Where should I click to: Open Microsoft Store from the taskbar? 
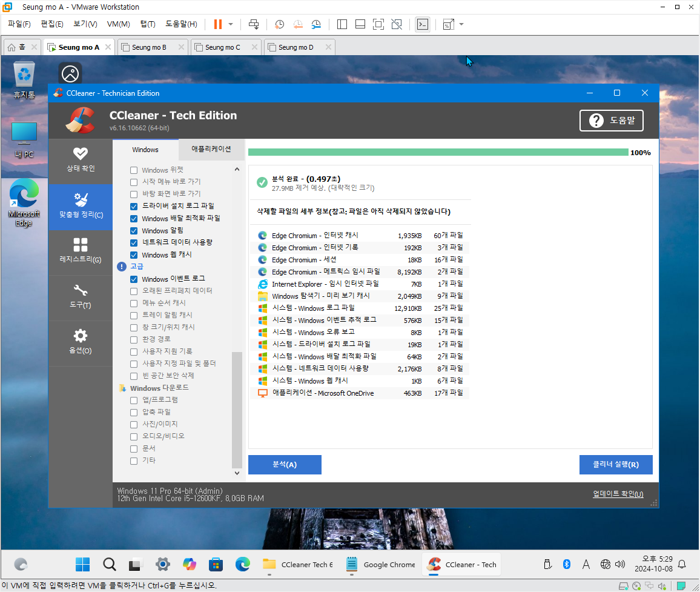[x=216, y=564]
